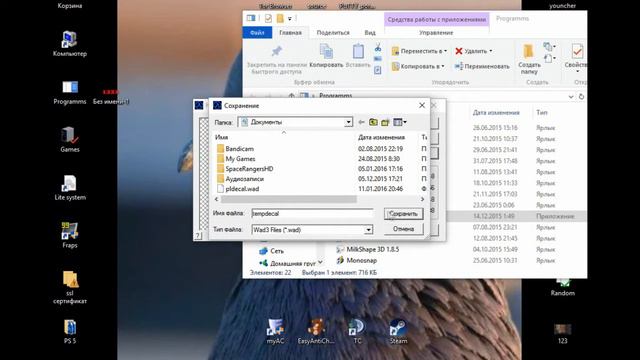
Task: Go back using save dialog arrow icon
Action: [361, 122]
